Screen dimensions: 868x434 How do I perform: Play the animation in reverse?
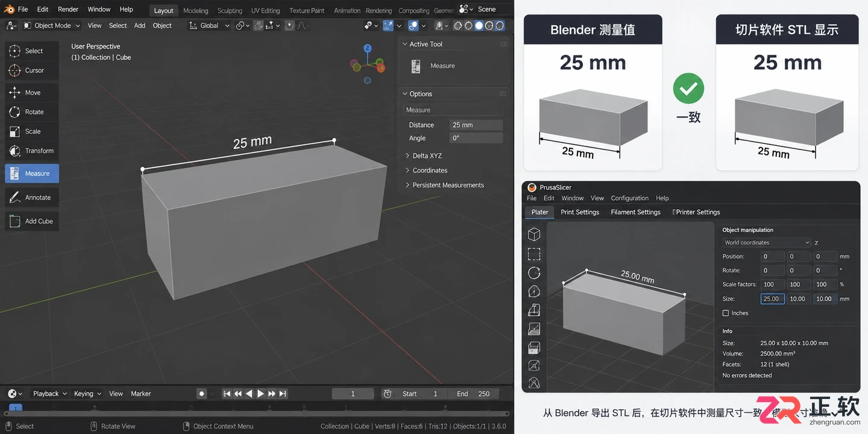click(x=249, y=394)
